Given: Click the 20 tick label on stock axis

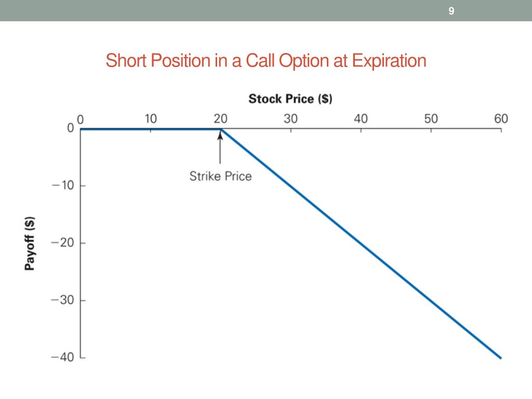Looking at the screenshot, I should [x=220, y=119].
